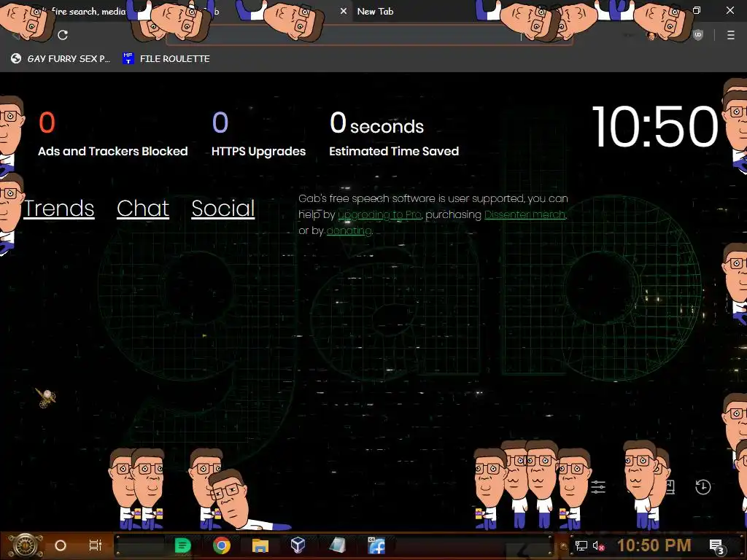Open Cortana circle on taskbar
Image resolution: width=747 pixels, height=560 pixels.
pos(61,545)
